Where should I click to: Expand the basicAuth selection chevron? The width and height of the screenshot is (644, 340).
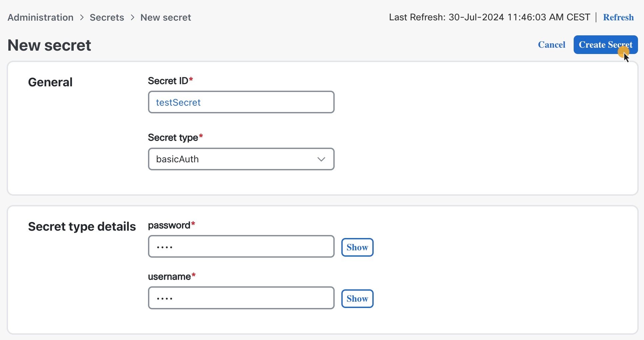[x=321, y=159]
